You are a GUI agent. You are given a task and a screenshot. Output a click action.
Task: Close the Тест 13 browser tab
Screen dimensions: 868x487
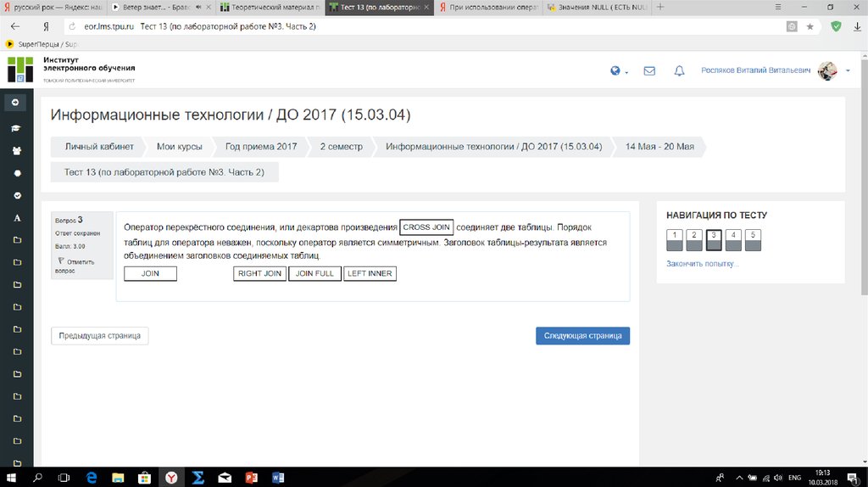426,7
